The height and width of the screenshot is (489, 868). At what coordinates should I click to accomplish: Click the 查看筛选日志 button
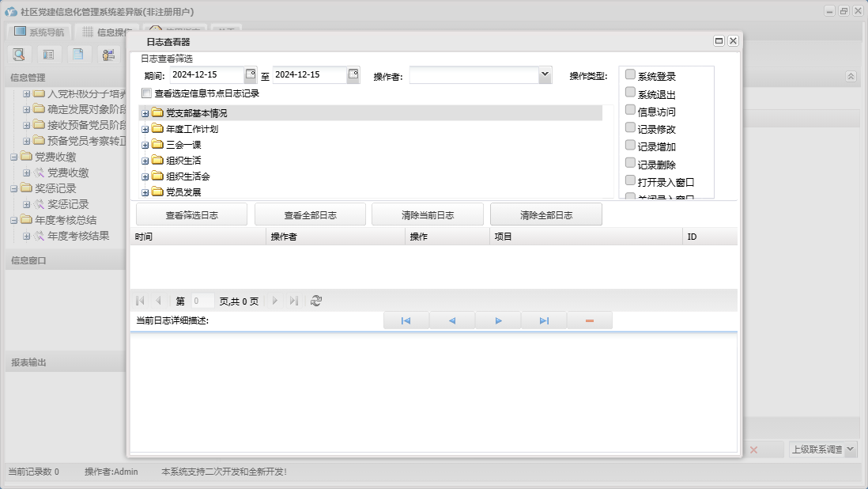click(x=191, y=214)
